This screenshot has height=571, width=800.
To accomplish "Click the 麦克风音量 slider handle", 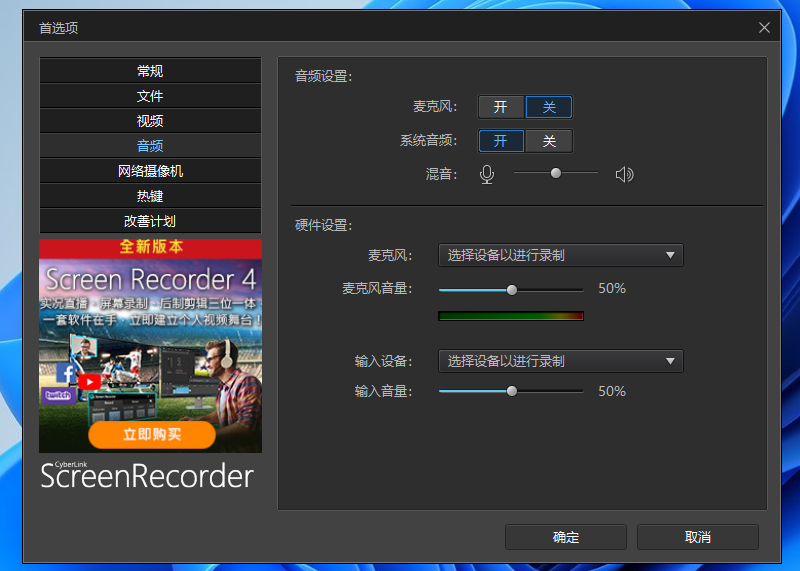I will [x=512, y=290].
